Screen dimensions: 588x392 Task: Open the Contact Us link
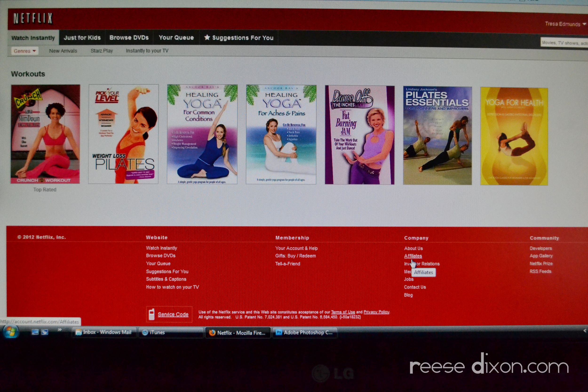(415, 287)
